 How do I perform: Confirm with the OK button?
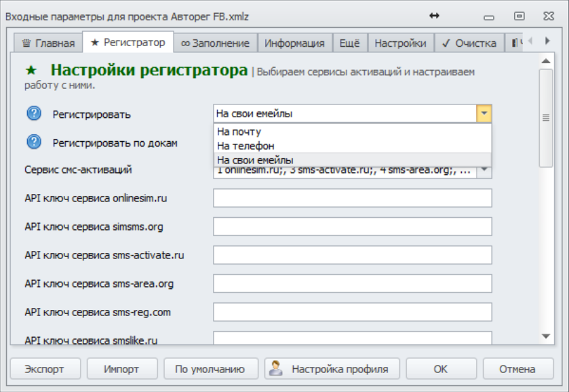(x=441, y=369)
